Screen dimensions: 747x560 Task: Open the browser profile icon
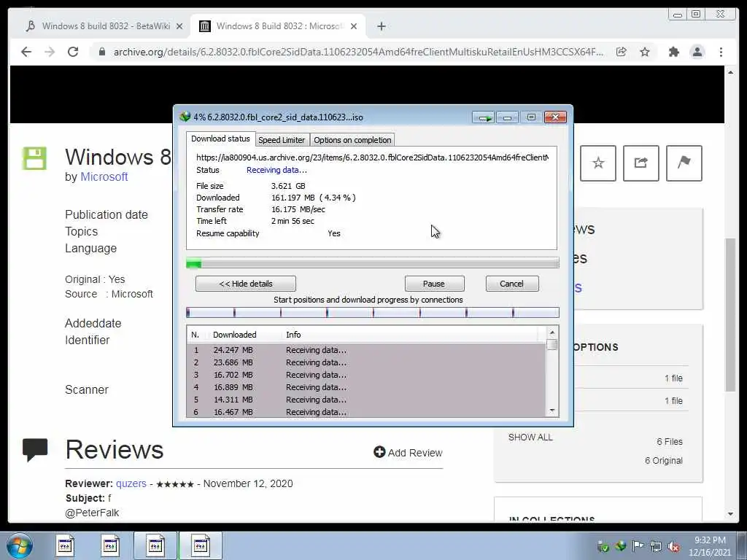pos(697,52)
